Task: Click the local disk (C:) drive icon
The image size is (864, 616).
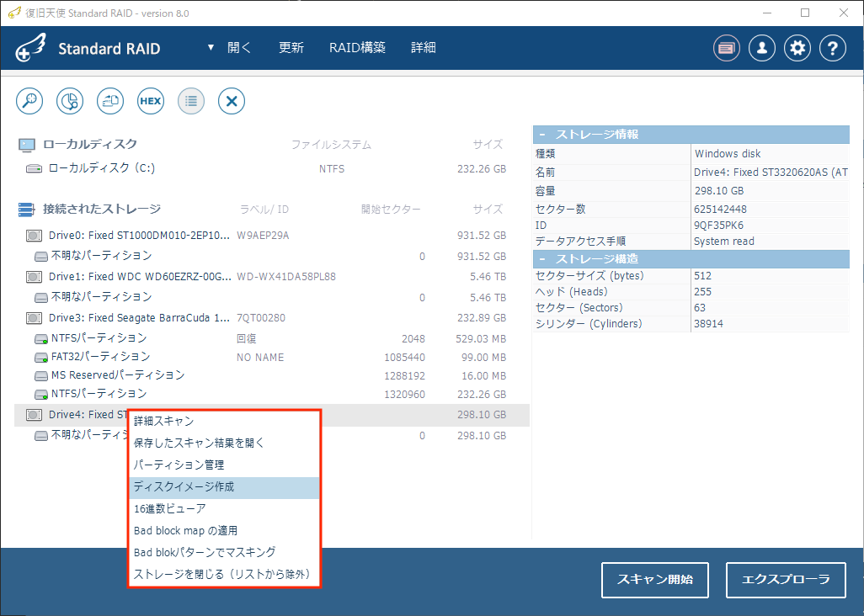Action: coord(35,168)
